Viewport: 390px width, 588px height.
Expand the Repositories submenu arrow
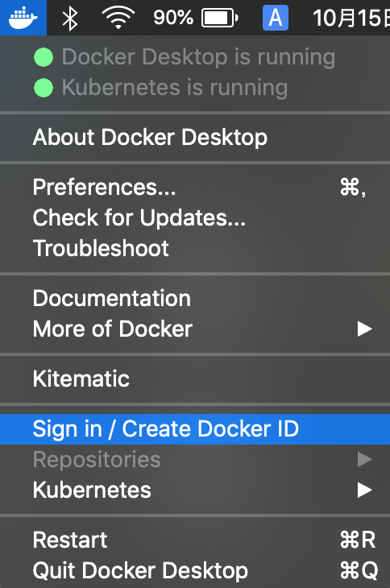coord(364,459)
